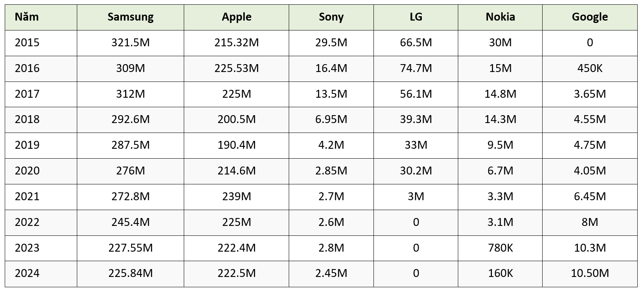Click the Nokia column header
Image resolution: width=644 pixels, height=292 pixels.
click(500, 17)
